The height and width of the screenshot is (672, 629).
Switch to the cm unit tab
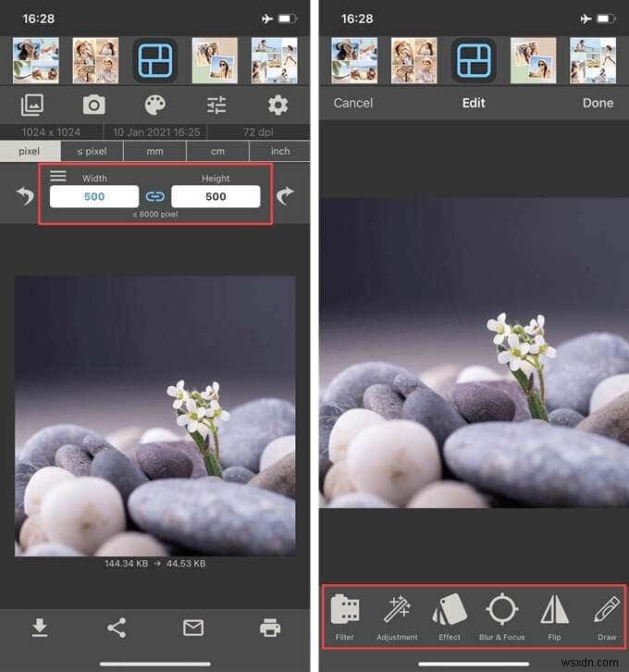tap(217, 151)
